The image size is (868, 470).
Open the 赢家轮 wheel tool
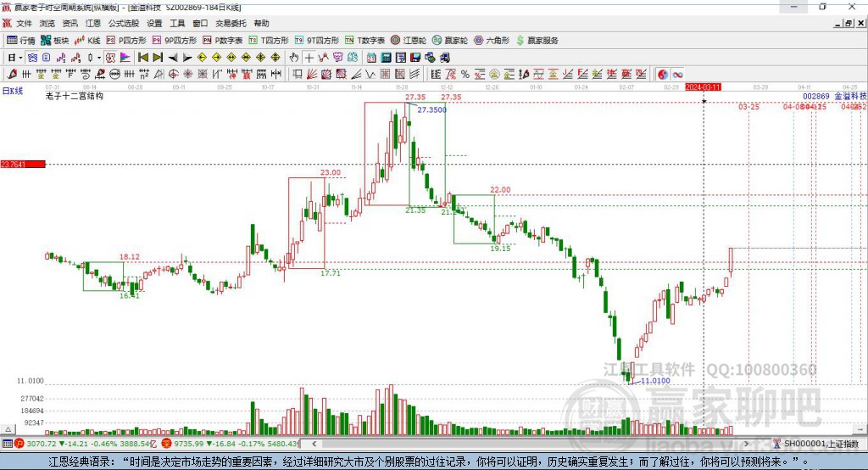click(x=450, y=41)
